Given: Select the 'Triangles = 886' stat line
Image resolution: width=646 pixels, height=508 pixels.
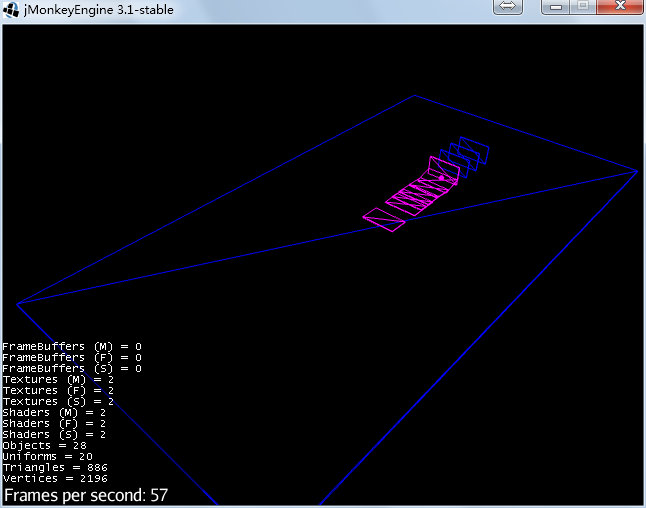Looking at the screenshot, I should tap(55, 468).
